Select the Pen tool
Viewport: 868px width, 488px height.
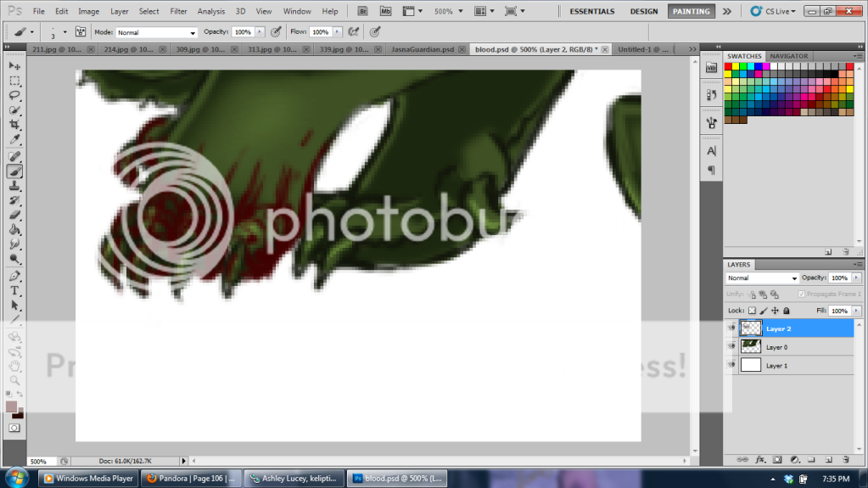tap(14, 276)
